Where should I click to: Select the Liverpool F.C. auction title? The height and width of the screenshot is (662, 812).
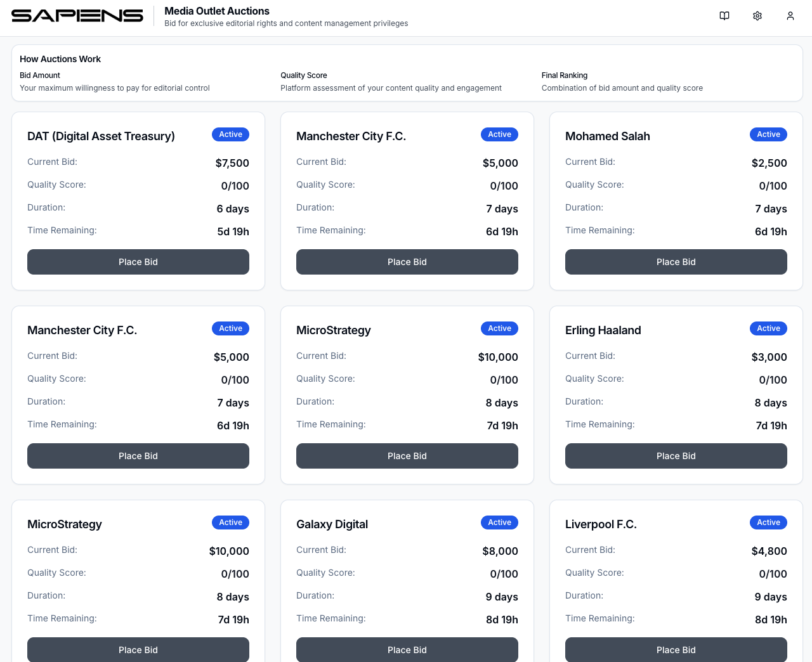click(601, 524)
